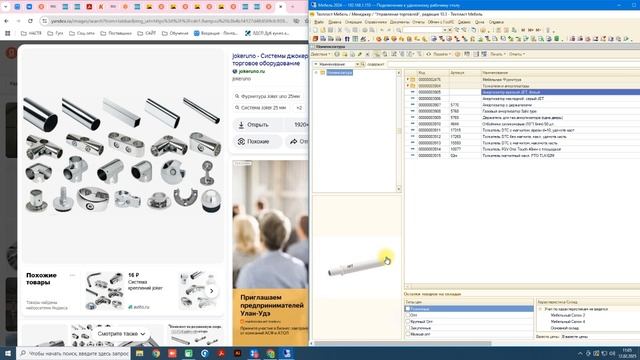Toggle the Закупочные price checkbox
This screenshot has width=640, height=360.
pyautogui.click(x=407, y=328)
